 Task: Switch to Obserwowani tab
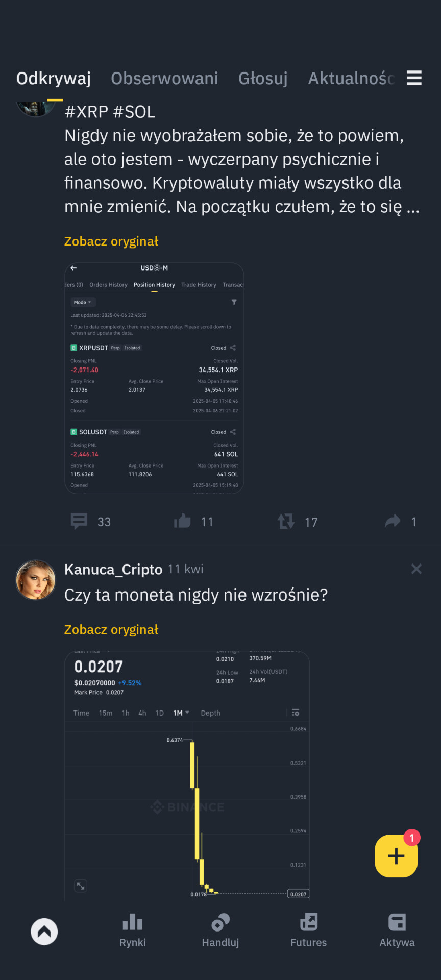(x=164, y=79)
